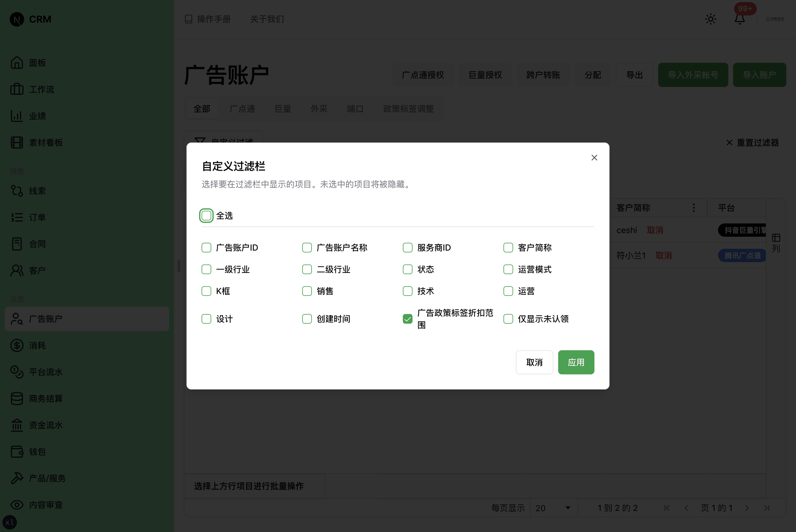Screen dimensions: 796x532
Task: Open the 面板 dashboard from sidebar
Action: pyautogui.click(x=37, y=63)
